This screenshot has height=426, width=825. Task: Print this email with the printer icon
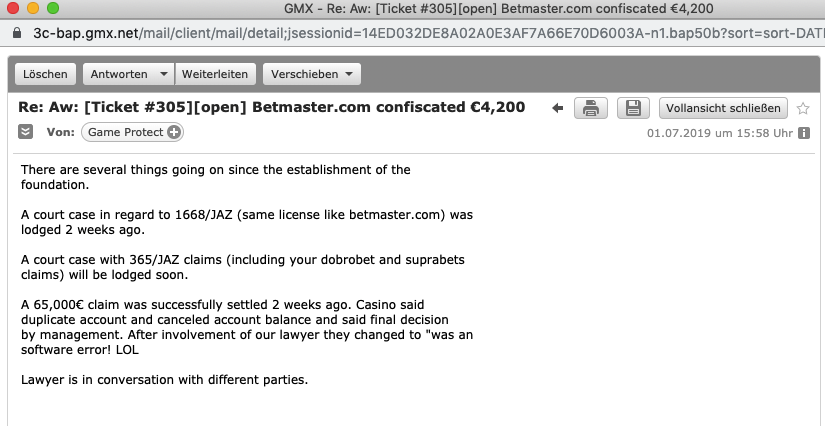(591, 108)
